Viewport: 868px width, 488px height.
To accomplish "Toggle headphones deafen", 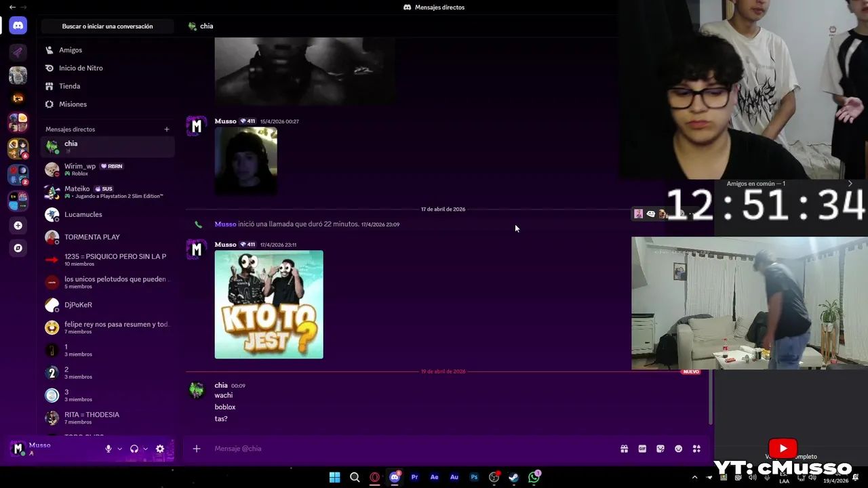I will tap(134, 449).
